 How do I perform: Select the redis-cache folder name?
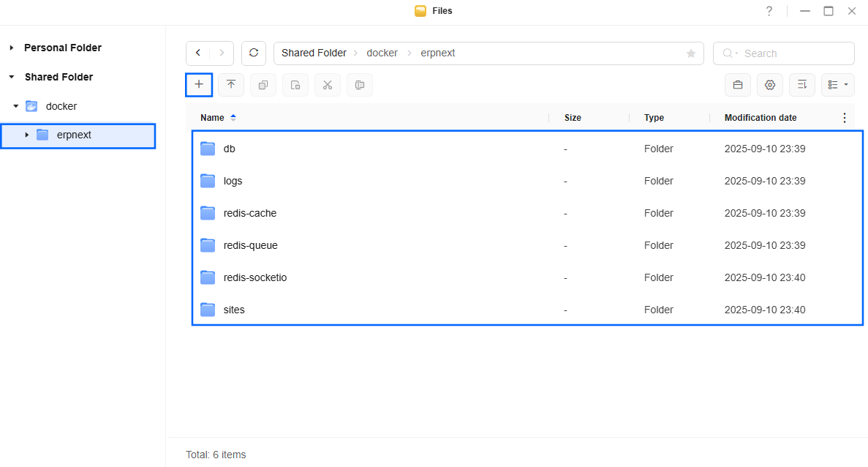click(249, 213)
